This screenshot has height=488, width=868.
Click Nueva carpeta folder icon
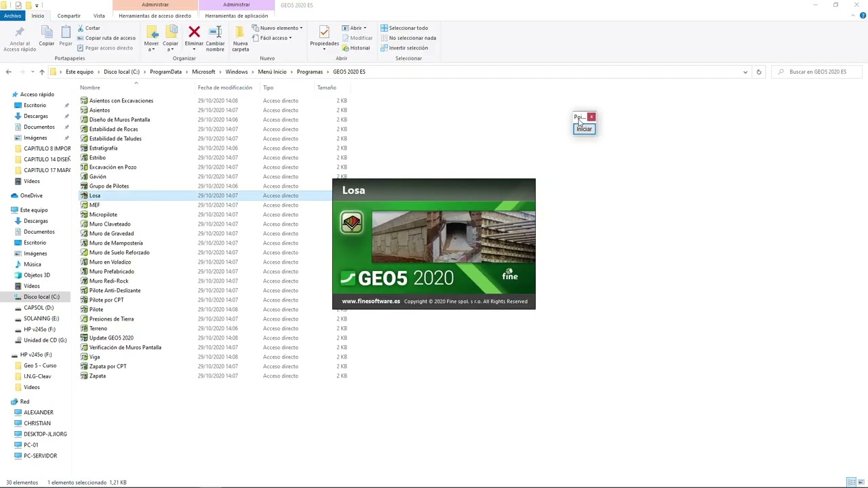coord(240,32)
